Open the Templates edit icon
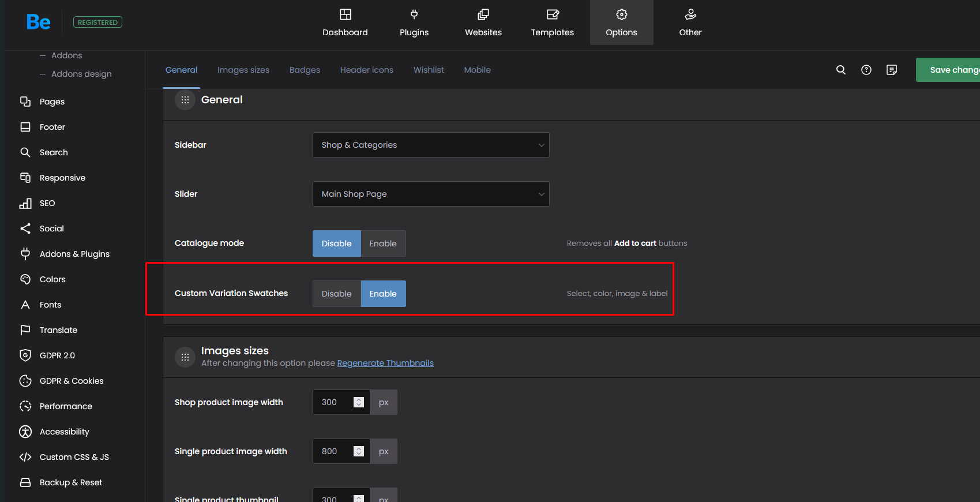The height and width of the screenshot is (502, 980). point(553,14)
